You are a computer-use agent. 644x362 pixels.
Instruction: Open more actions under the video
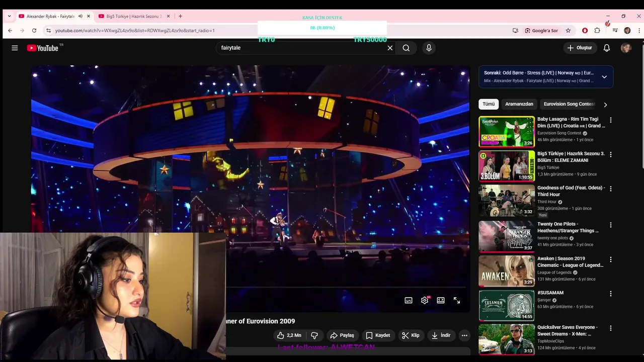click(464, 335)
